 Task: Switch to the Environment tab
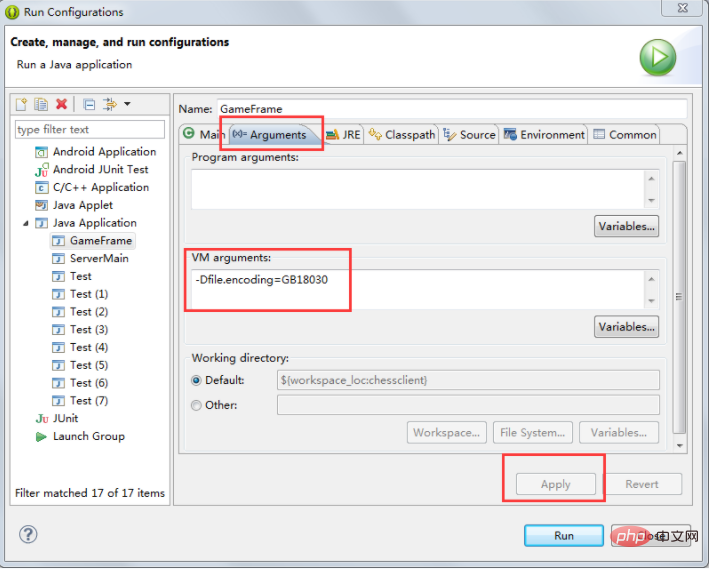coord(544,135)
